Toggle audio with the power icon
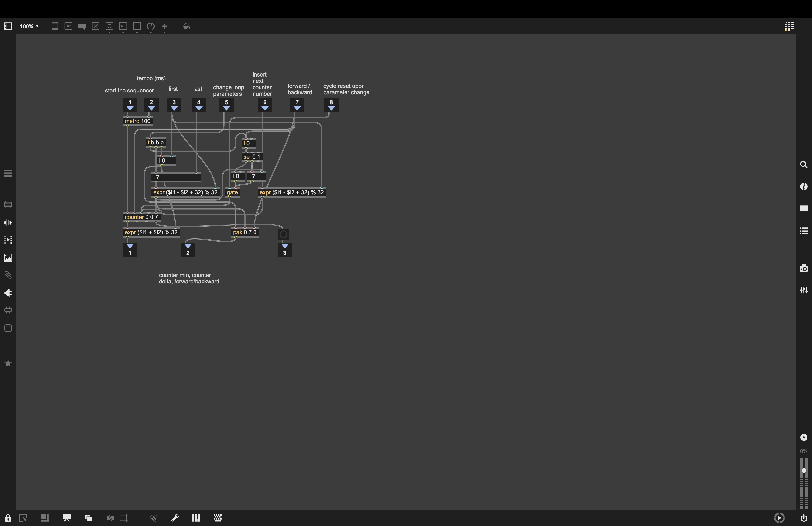The width and height of the screenshot is (812, 526). pos(804,518)
